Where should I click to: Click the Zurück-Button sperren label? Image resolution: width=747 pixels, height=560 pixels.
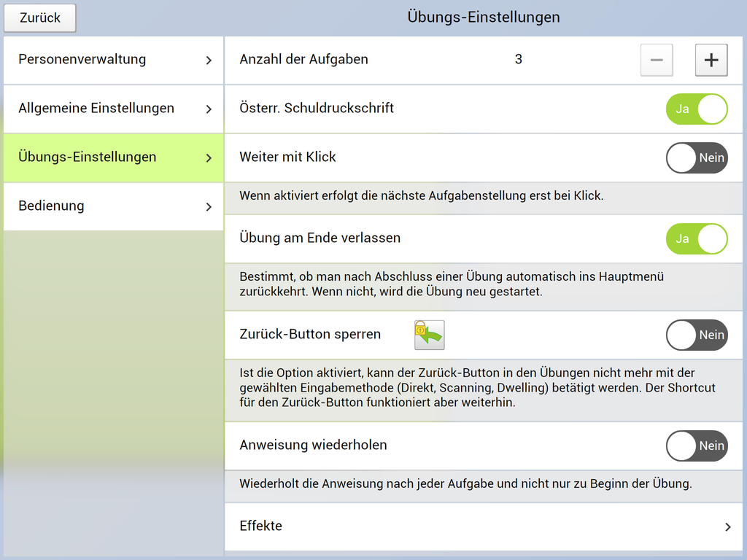click(310, 335)
